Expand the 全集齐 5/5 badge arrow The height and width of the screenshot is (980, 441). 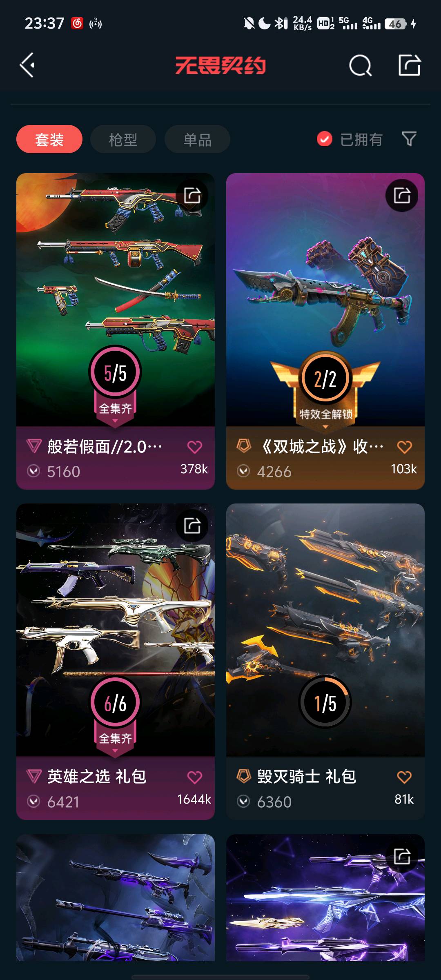[115, 421]
